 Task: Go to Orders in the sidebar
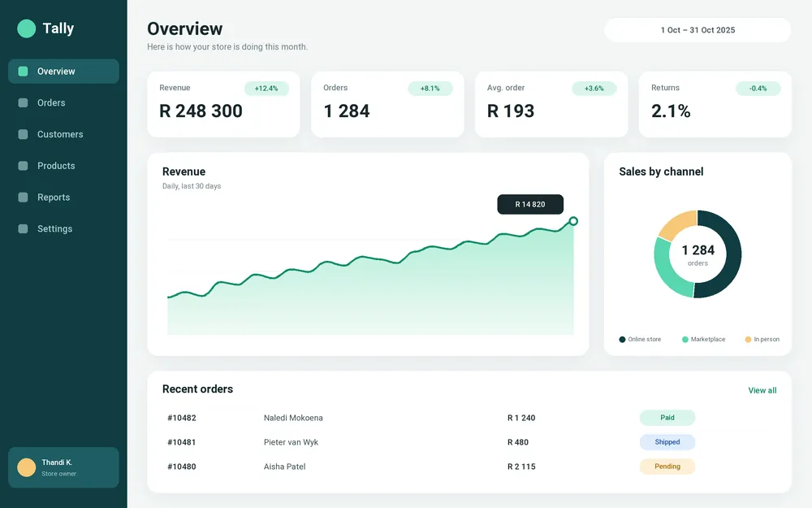tap(51, 102)
